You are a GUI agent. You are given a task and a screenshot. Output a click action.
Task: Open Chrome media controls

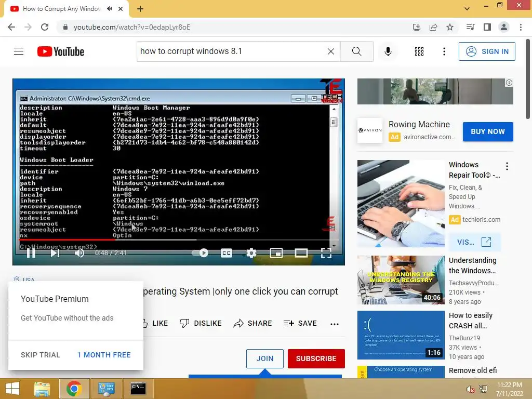pyautogui.click(x=470, y=27)
